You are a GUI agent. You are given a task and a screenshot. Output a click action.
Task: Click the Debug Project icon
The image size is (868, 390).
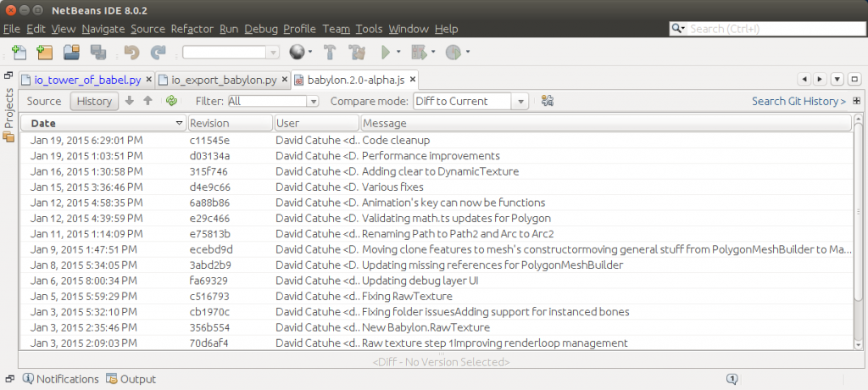pos(419,52)
